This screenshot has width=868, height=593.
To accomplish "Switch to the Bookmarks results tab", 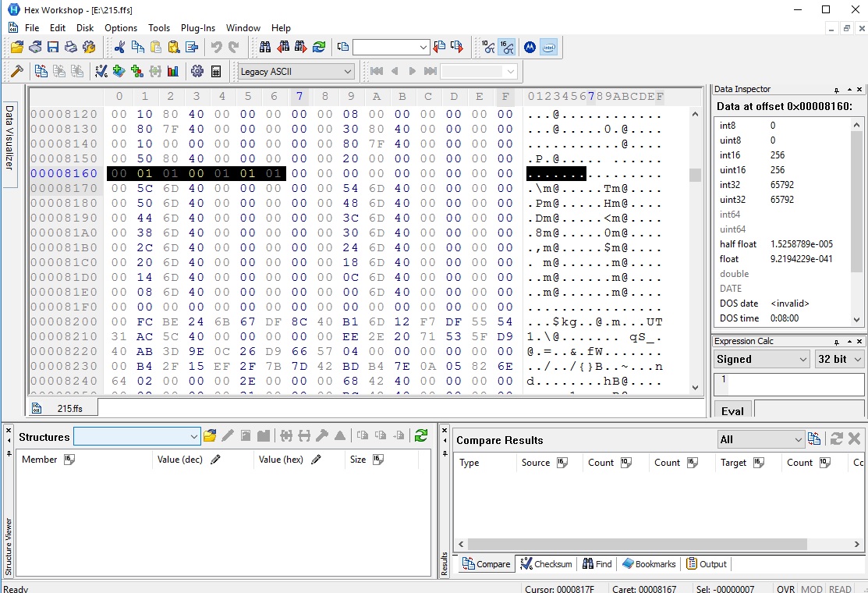I will pos(649,563).
